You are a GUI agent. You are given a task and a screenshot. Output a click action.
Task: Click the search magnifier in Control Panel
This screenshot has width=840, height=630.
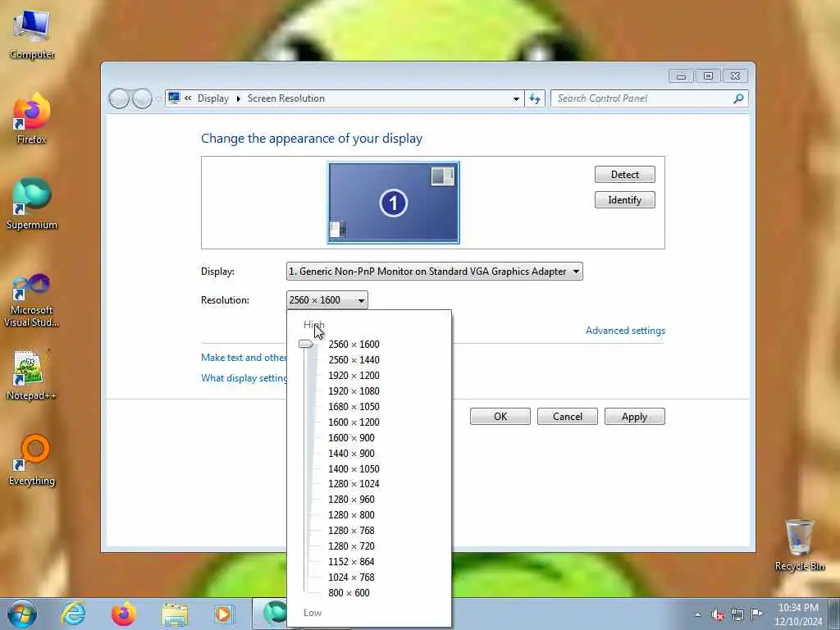pos(738,98)
